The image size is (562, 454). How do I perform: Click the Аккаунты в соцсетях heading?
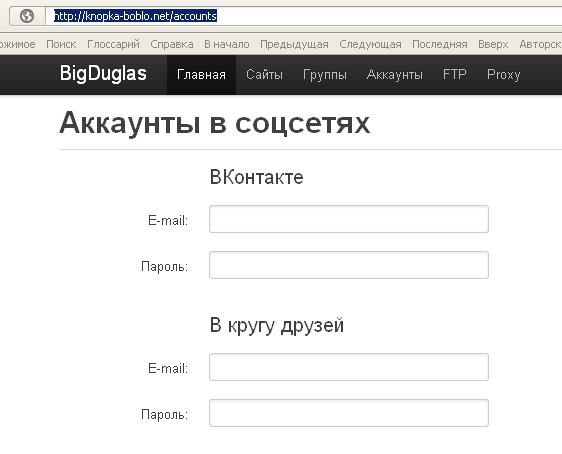coord(214,124)
